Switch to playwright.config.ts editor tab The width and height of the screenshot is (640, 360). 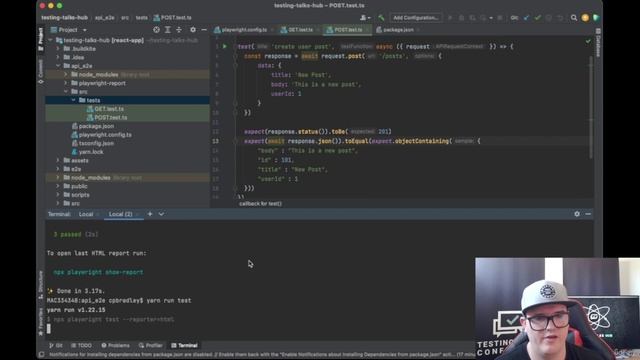click(244, 30)
